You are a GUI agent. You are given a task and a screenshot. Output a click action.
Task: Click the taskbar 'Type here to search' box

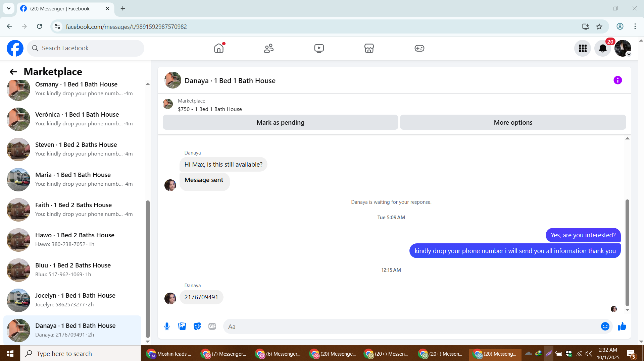(81, 354)
